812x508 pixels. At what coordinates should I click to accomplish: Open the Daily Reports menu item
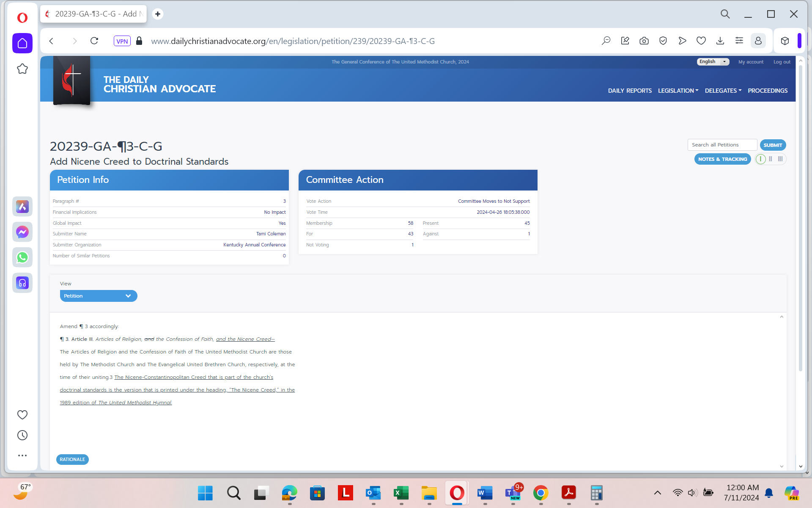point(630,91)
